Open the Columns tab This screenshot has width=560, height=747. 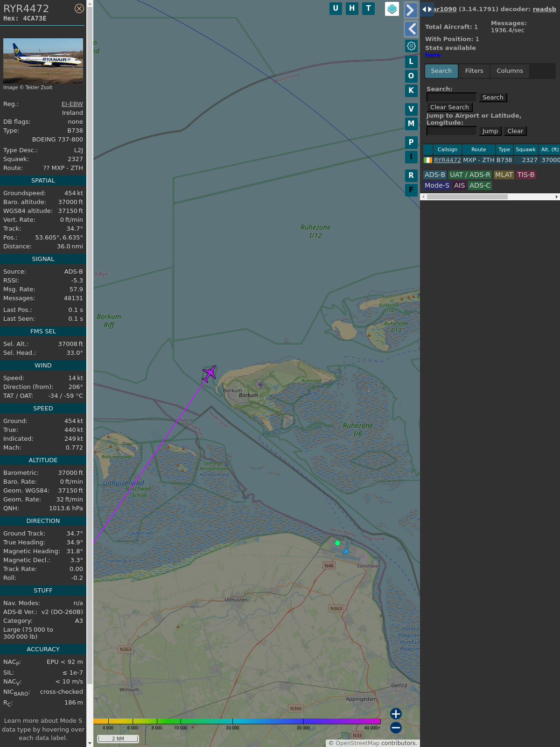click(x=510, y=71)
